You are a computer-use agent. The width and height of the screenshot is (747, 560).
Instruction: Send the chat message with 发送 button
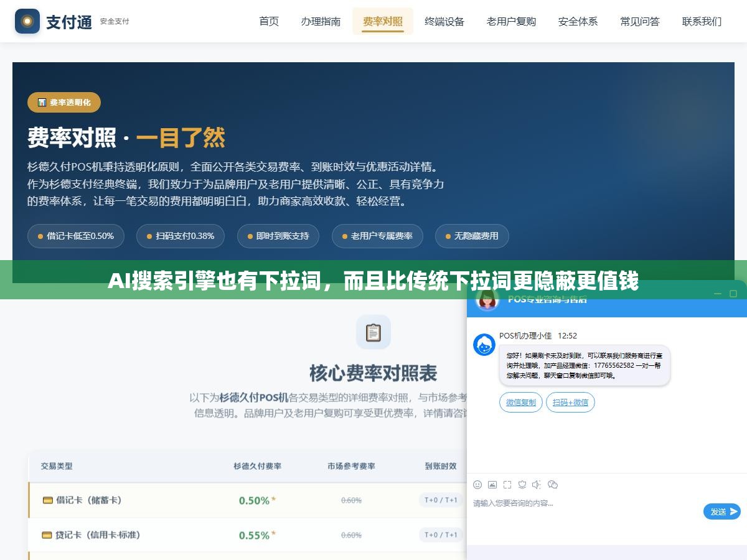click(x=722, y=511)
